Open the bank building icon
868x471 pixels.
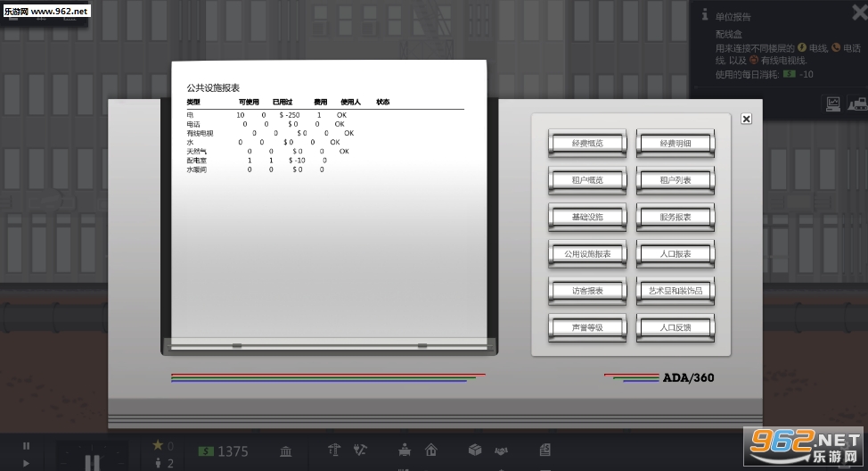click(x=286, y=451)
